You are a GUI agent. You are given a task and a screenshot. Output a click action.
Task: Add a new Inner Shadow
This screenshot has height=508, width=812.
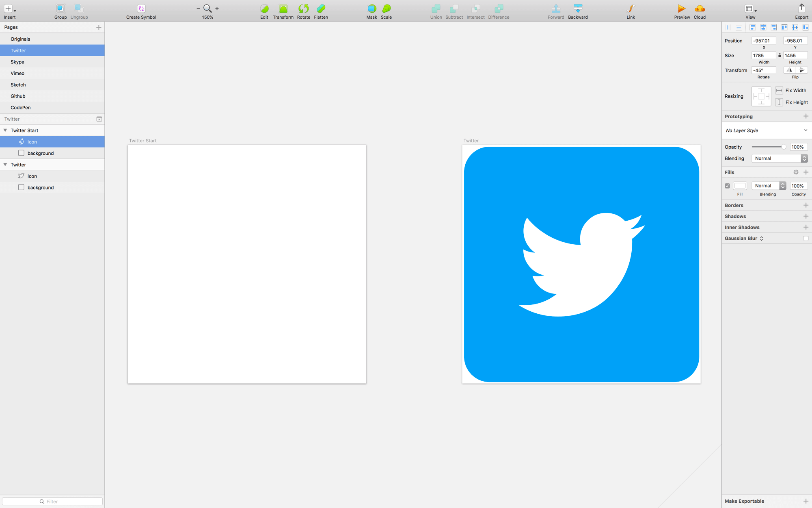[806, 227]
